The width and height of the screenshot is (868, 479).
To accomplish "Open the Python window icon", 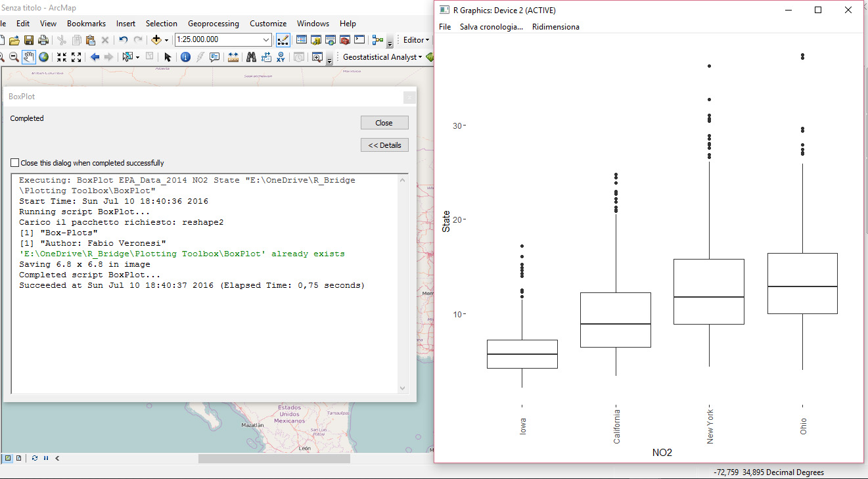I will click(x=358, y=39).
